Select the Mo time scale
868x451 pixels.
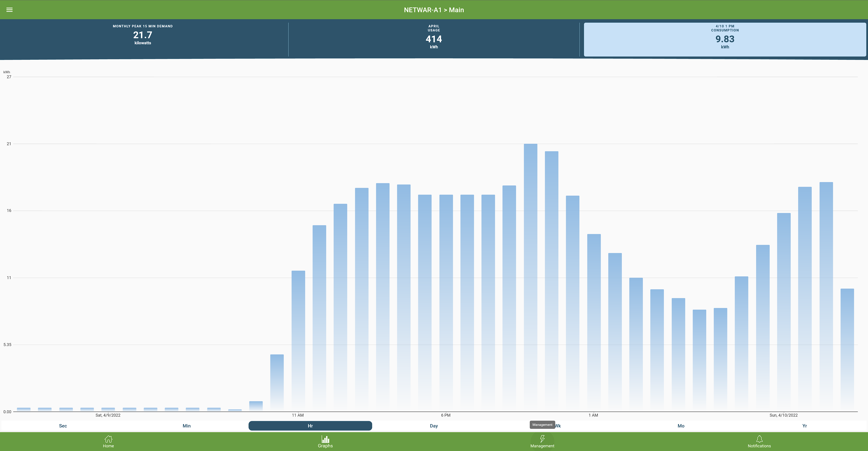tap(681, 426)
